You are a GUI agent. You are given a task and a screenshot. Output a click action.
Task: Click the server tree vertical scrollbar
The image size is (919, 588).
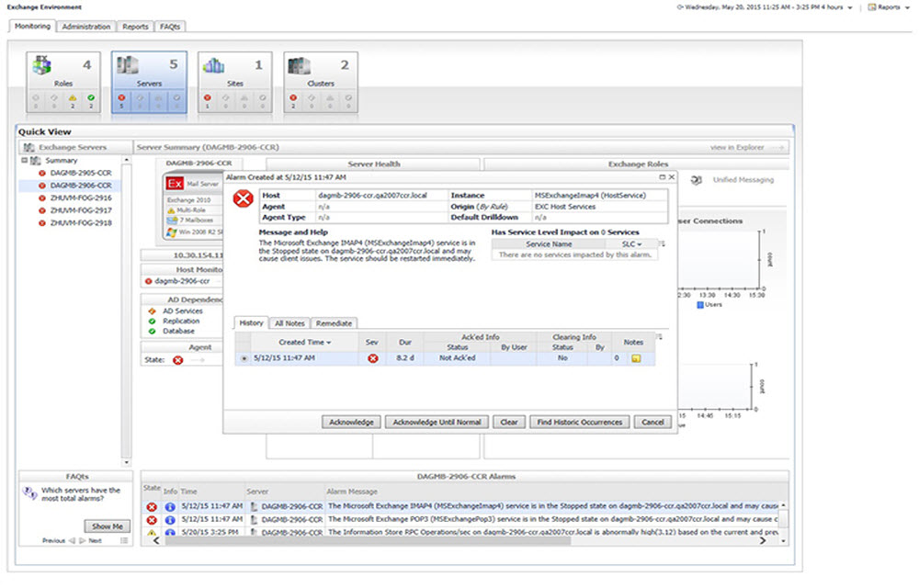126,311
